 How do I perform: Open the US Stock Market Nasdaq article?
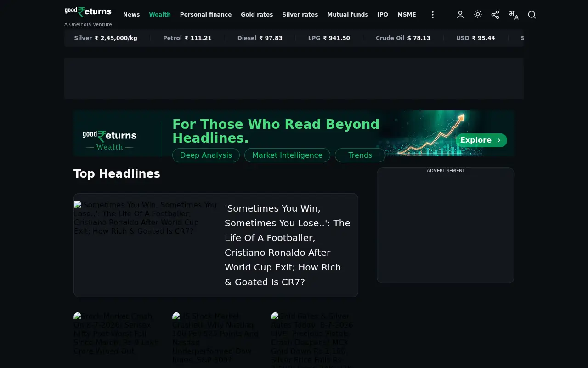[217, 338]
